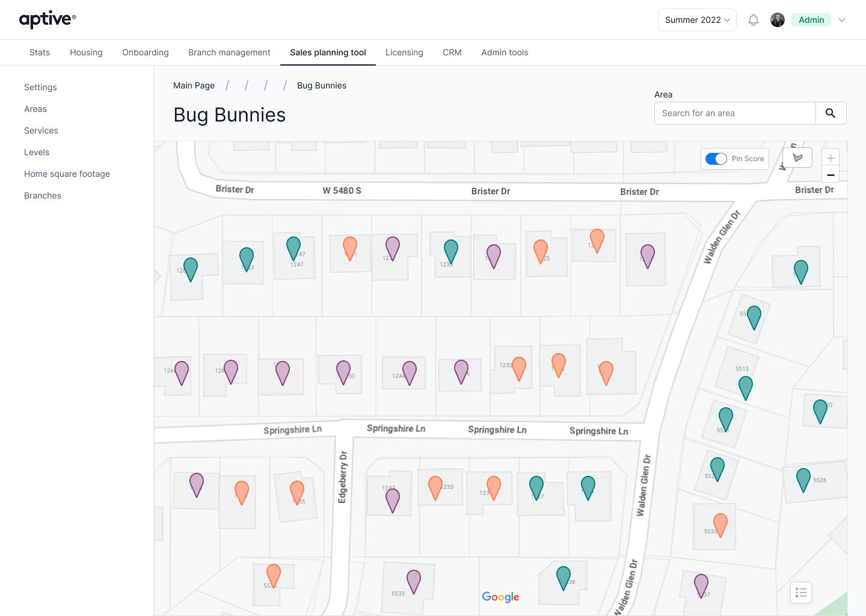Image resolution: width=866 pixels, height=616 pixels.
Task: Click the Google logo on the map
Action: tap(500, 596)
